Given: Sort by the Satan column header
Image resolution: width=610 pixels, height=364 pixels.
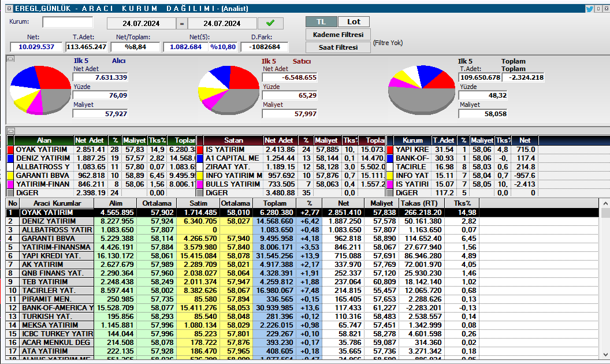Looking at the screenshot, I should (x=233, y=140).
